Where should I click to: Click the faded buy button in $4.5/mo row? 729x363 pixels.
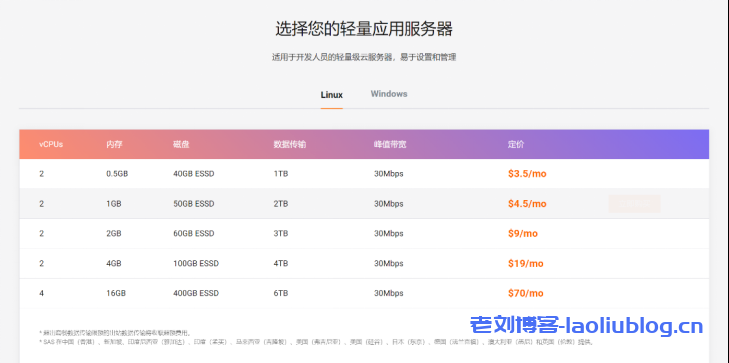pyautogui.click(x=634, y=204)
